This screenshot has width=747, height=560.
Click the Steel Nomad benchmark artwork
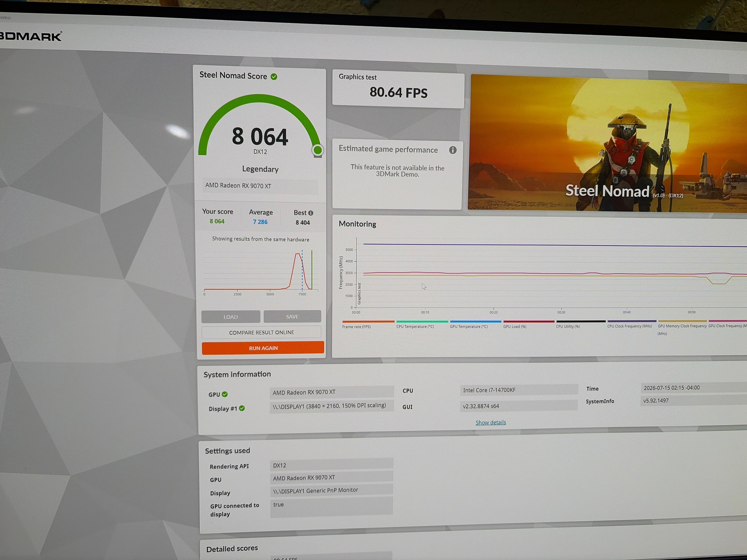tap(608, 143)
